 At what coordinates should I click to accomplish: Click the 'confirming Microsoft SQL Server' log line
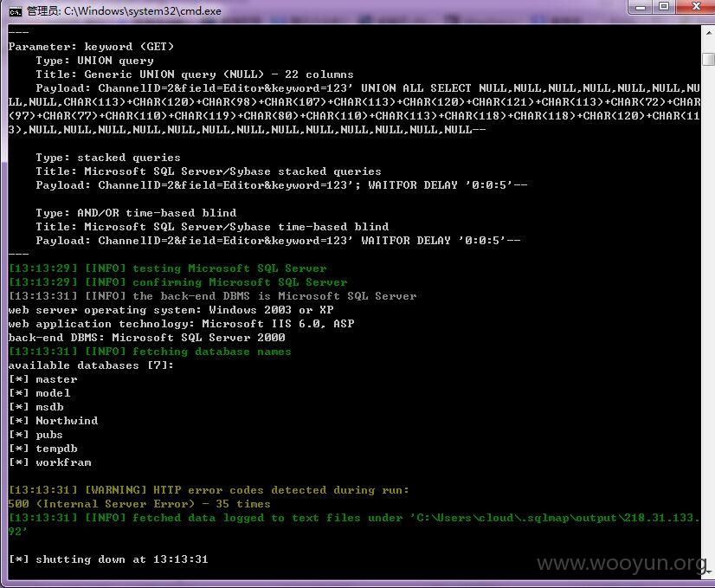point(177,282)
